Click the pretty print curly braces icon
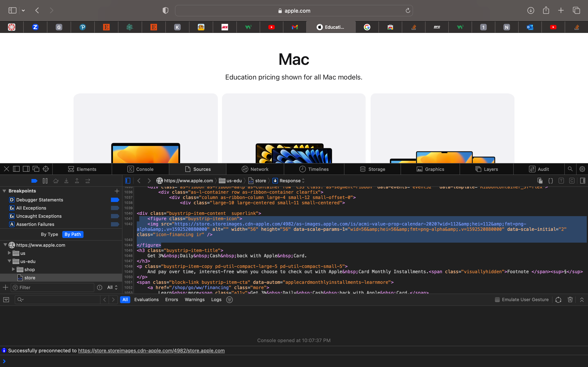This screenshot has width=588, height=367. [551, 181]
